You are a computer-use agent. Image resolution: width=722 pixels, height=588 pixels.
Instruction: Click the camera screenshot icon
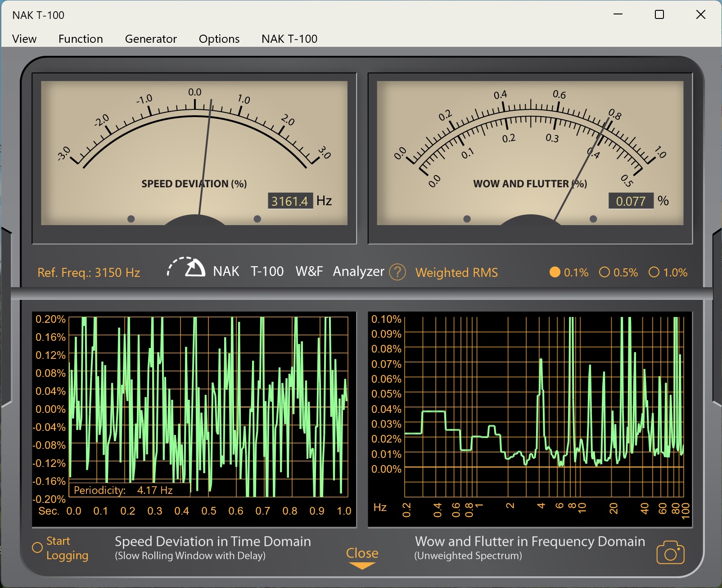click(670, 552)
